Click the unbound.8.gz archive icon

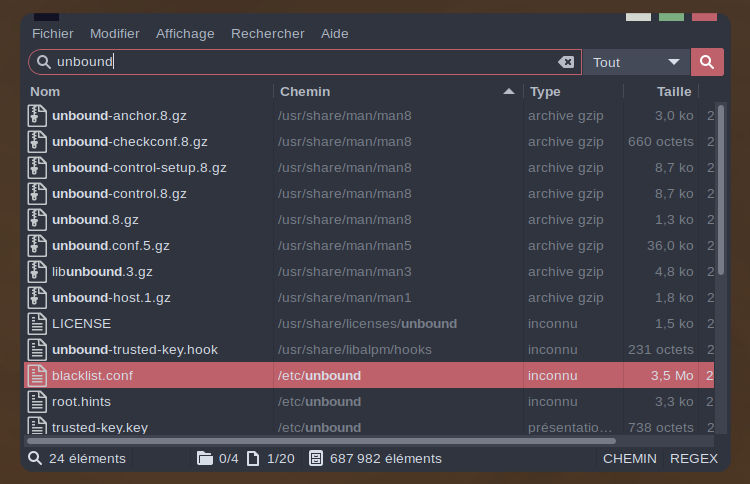(37, 220)
